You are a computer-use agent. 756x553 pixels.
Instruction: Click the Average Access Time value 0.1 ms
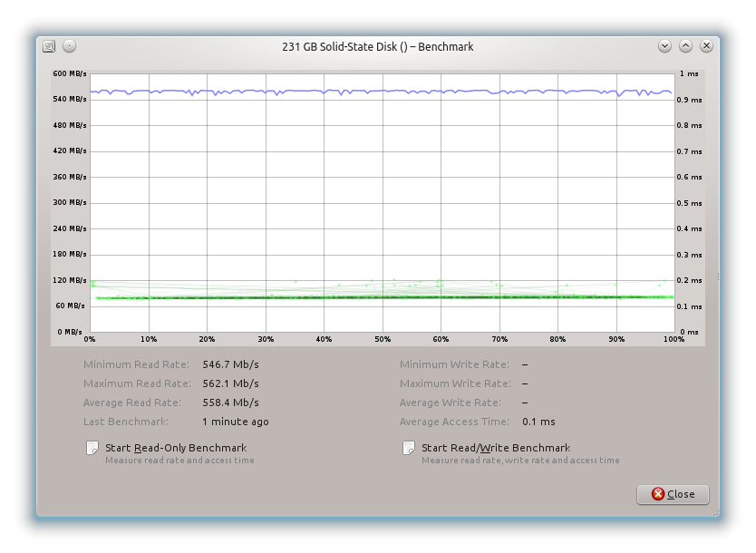538,422
